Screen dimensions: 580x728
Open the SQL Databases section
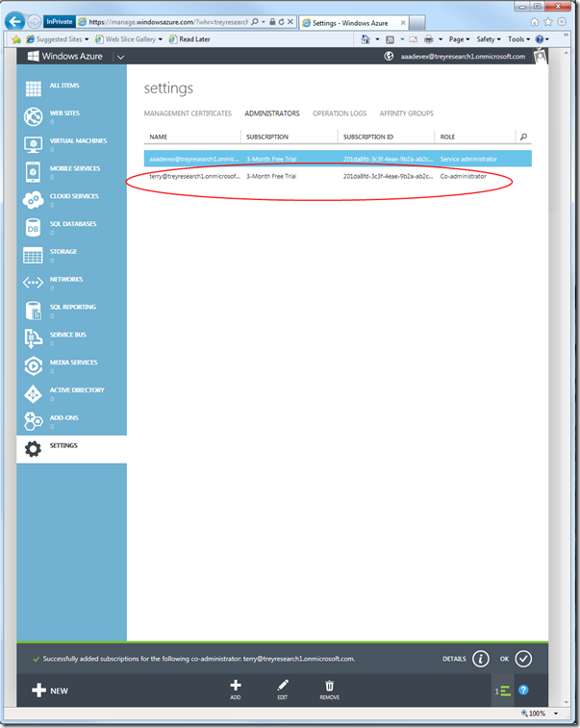71,228
